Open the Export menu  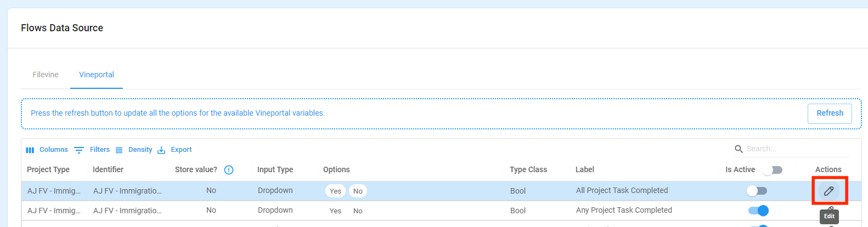point(174,150)
